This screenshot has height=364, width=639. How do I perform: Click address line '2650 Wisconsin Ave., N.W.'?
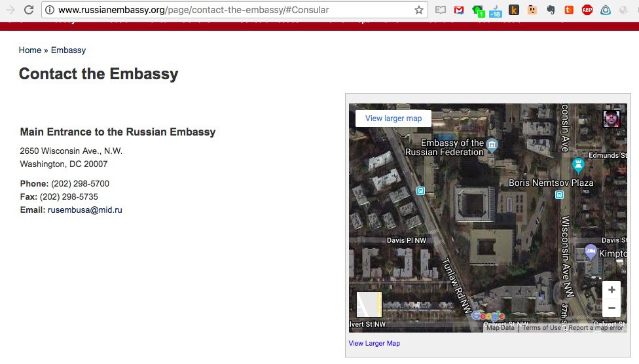pyautogui.click(x=71, y=151)
